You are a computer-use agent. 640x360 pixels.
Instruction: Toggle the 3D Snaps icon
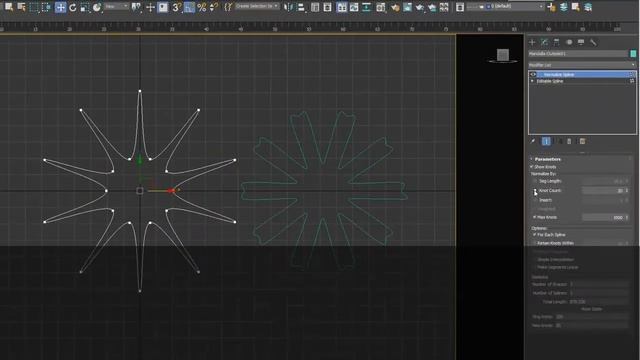pos(176,7)
